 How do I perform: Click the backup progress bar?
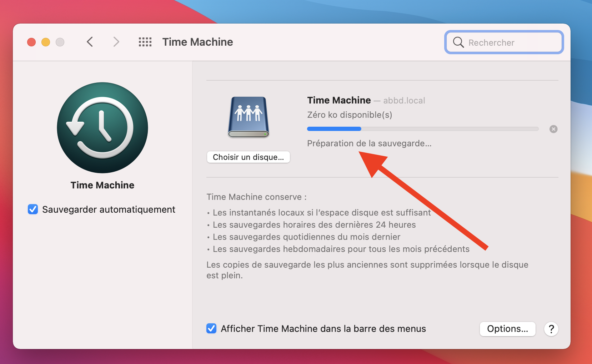(422, 129)
